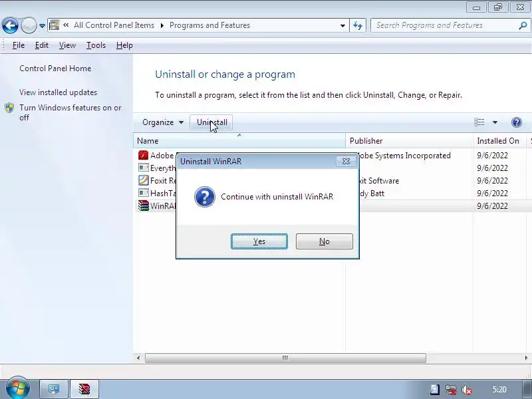Open Turn Windows features on or off

70,112
